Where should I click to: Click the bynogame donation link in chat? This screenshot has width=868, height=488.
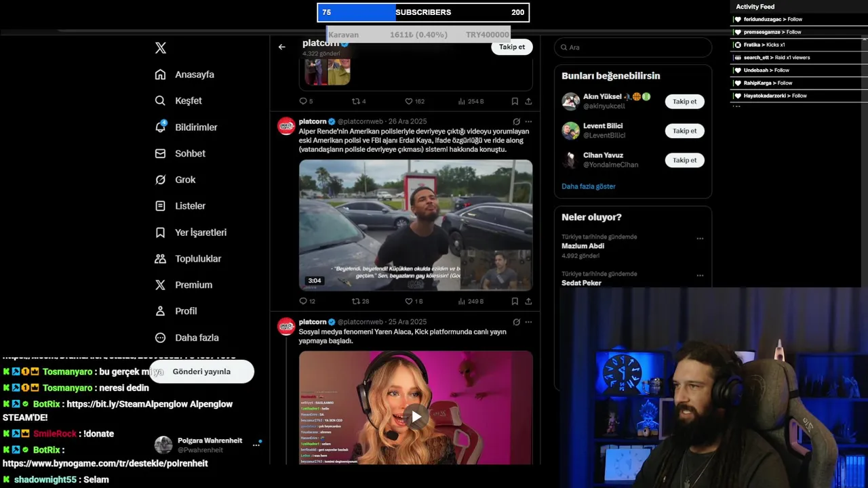click(105, 464)
